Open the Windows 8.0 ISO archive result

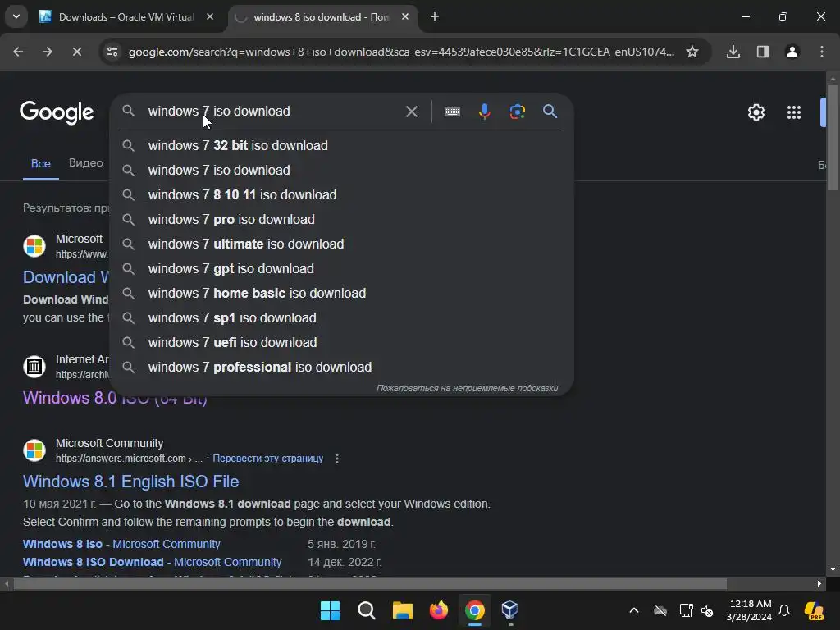click(x=115, y=398)
